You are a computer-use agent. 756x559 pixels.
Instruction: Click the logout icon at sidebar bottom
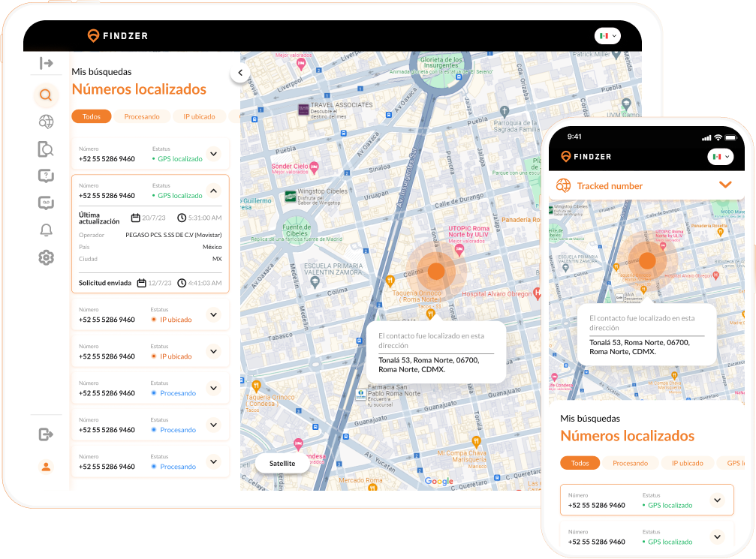click(x=46, y=434)
